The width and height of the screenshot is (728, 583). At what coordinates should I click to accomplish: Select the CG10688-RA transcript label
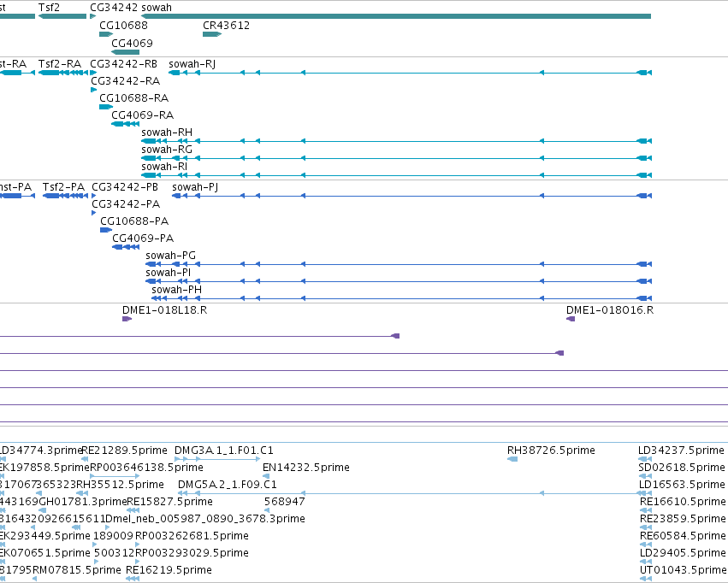coord(133,97)
